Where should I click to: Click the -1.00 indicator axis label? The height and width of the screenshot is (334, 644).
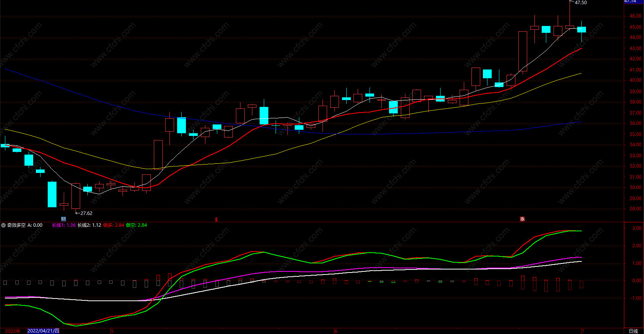pos(636,298)
